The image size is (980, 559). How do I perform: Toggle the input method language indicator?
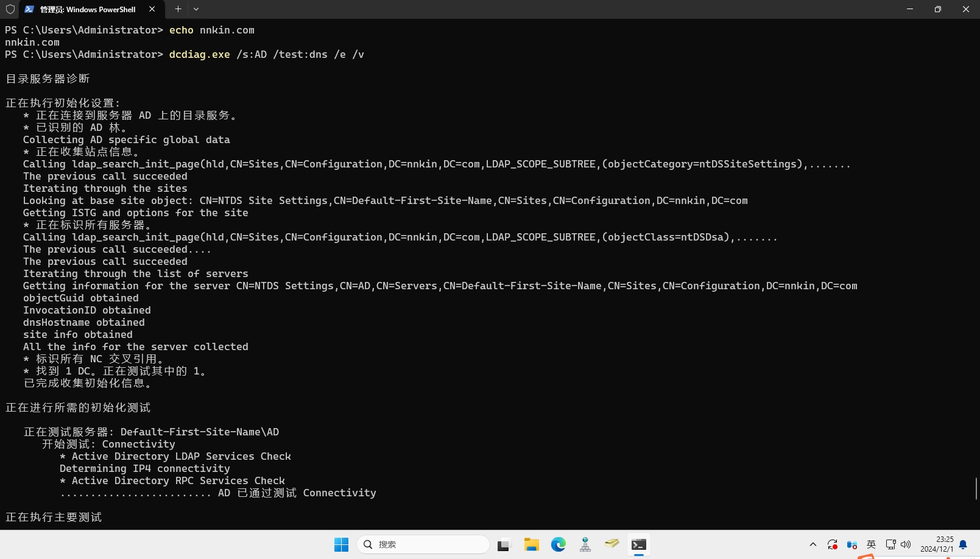click(x=871, y=544)
